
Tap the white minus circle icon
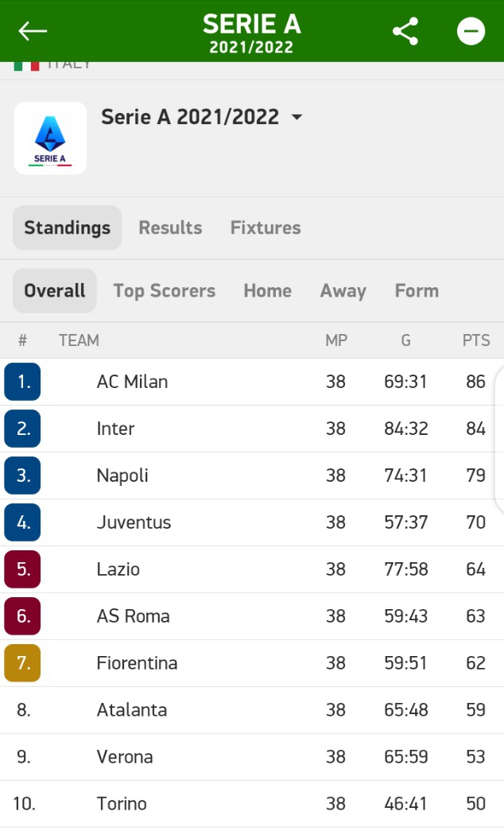coord(471,31)
